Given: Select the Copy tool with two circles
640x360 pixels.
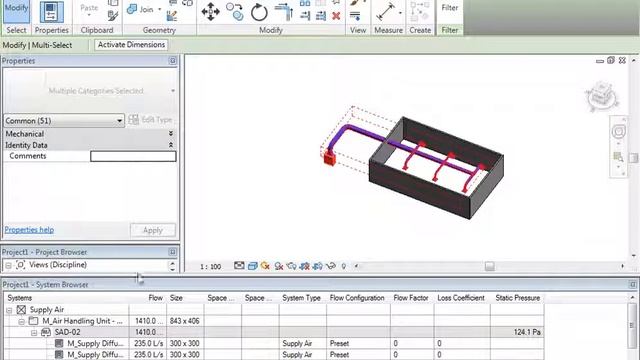Looking at the screenshot, I should pyautogui.click(x=235, y=12).
